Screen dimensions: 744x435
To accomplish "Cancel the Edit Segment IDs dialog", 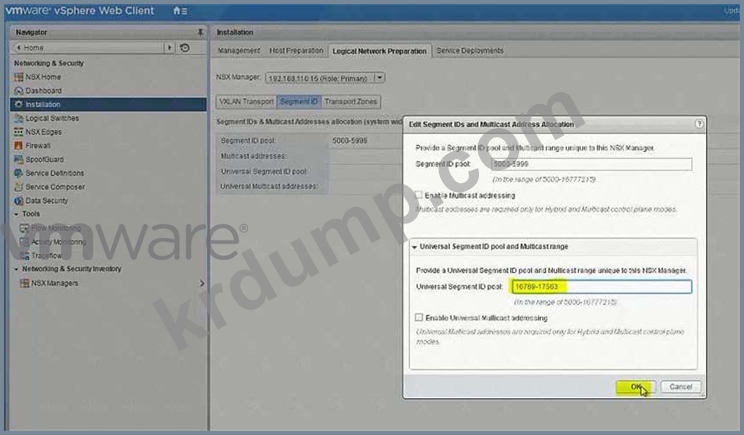I will [680, 387].
